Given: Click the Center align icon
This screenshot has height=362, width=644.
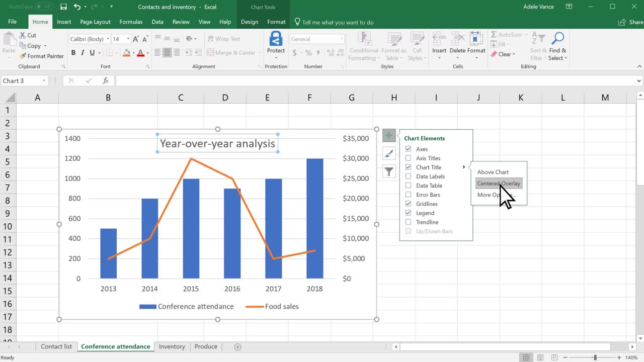Looking at the screenshot, I should coord(168,52).
